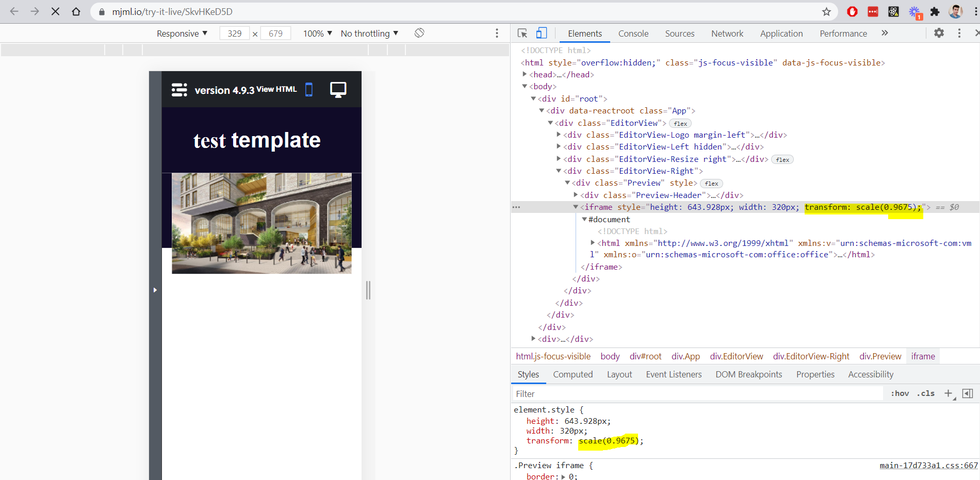
Task: Switch to the Computed styles tab
Action: (573, 374)
